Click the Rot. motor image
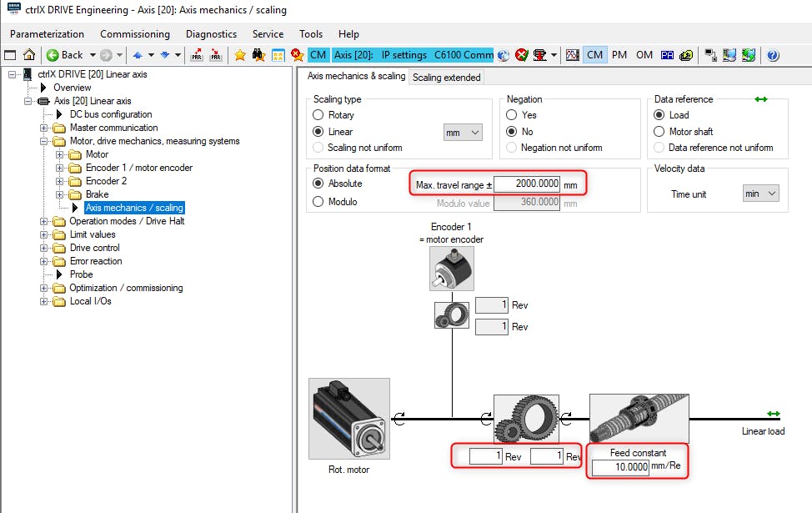The image size is (812, 513). pos(349,419)
